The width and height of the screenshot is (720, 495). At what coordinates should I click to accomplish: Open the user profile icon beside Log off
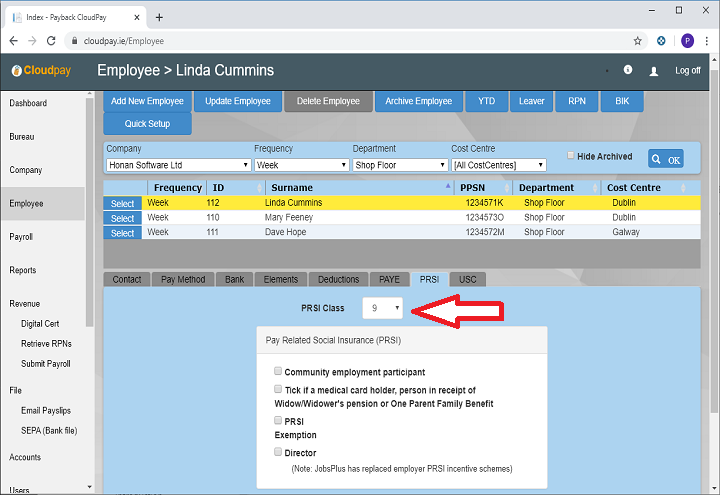(x=654, y=71)
